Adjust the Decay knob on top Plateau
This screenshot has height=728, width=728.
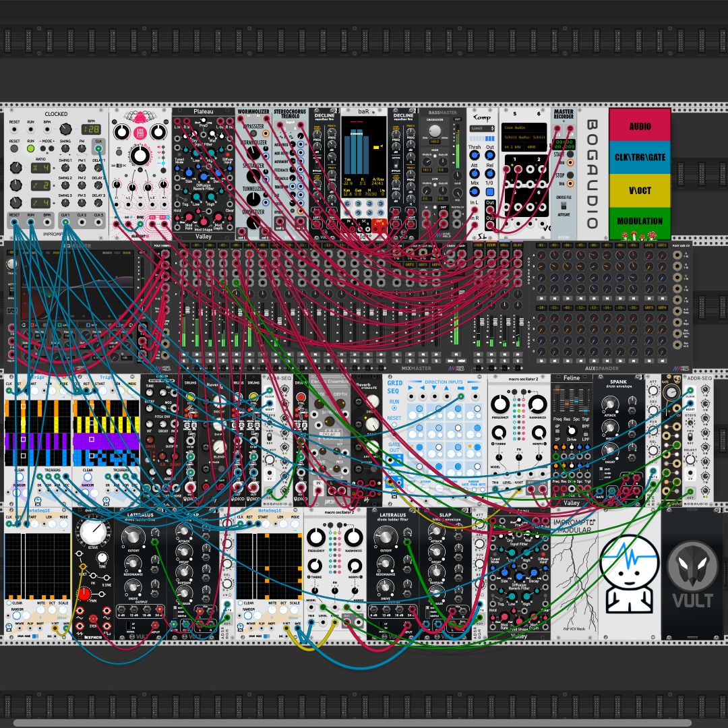click(218, 173)
